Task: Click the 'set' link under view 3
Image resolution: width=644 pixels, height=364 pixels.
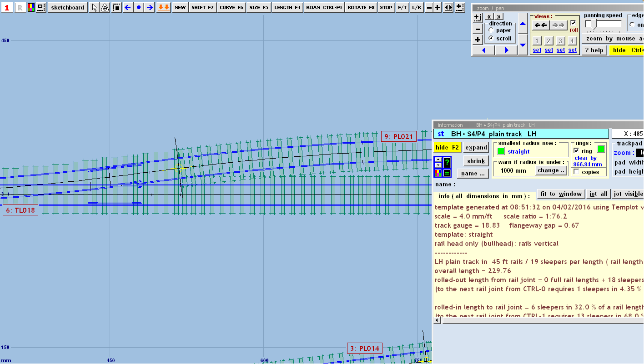Action: (561, 50)
